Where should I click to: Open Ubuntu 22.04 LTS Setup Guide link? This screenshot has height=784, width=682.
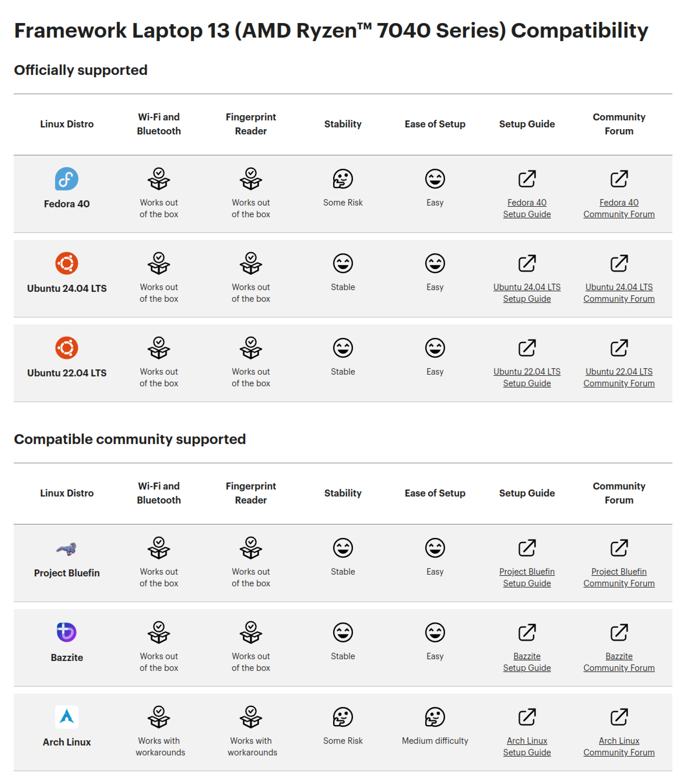[527, 377]
